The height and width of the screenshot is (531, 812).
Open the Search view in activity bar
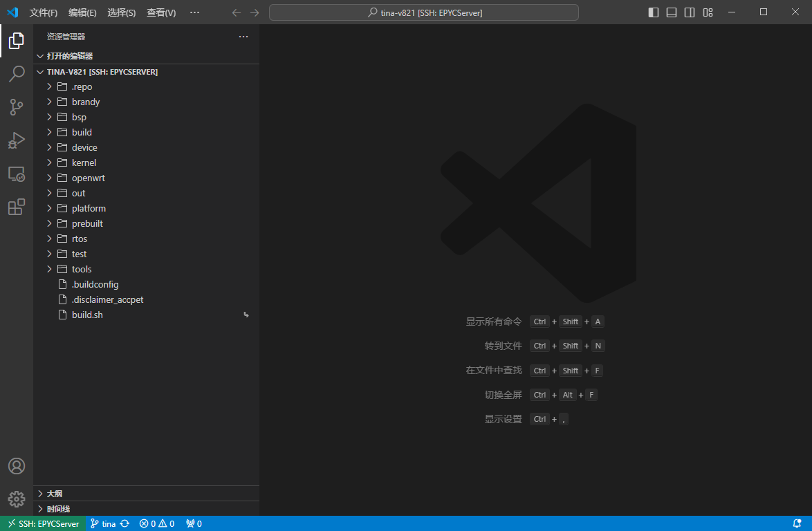pos(17,74)
